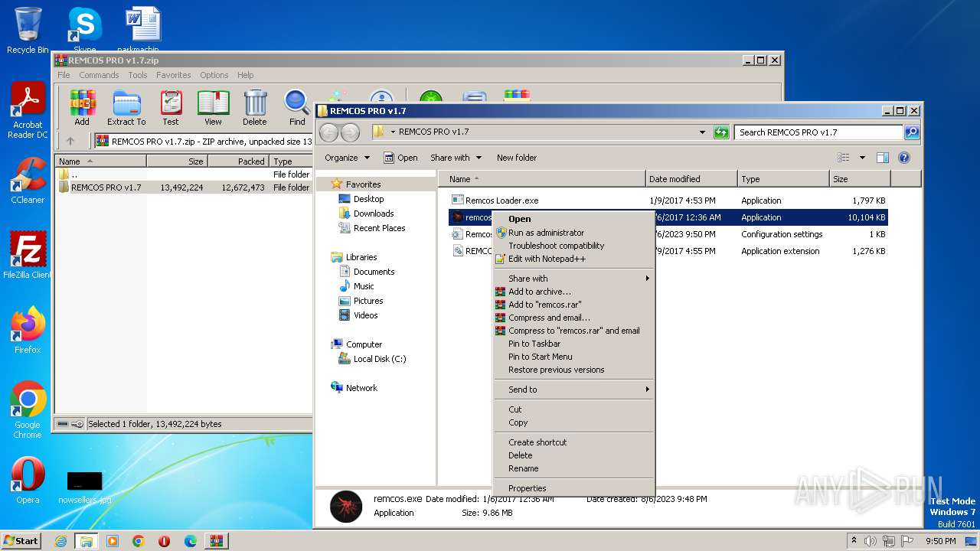
Task: Open Downloads in navigation pane
Action: click(373, 214)
